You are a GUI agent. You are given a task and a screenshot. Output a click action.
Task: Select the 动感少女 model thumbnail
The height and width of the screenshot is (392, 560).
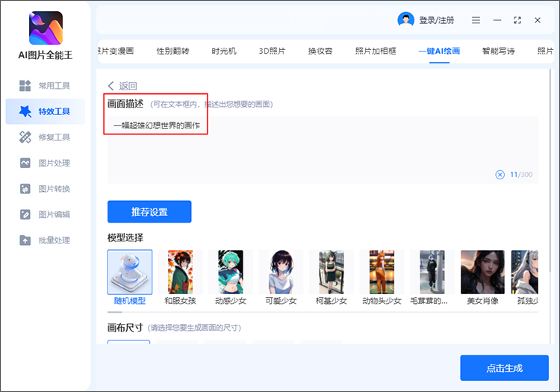[x=231, y=272]
